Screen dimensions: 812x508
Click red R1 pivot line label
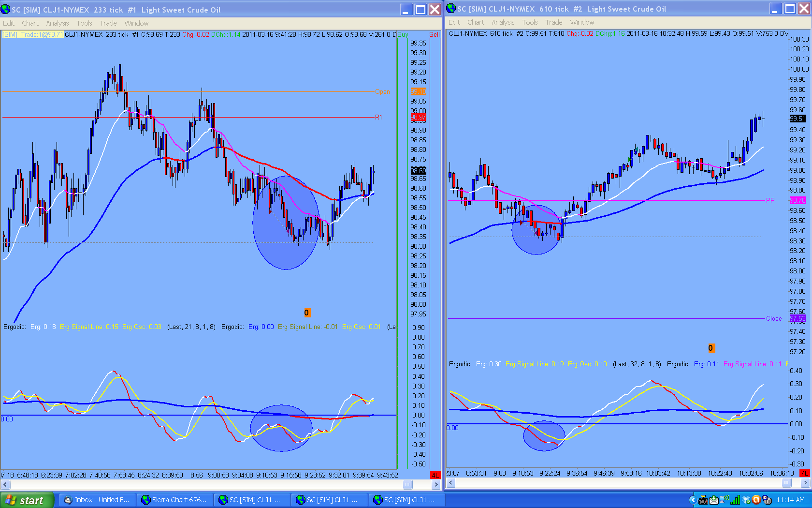point(378,117)
